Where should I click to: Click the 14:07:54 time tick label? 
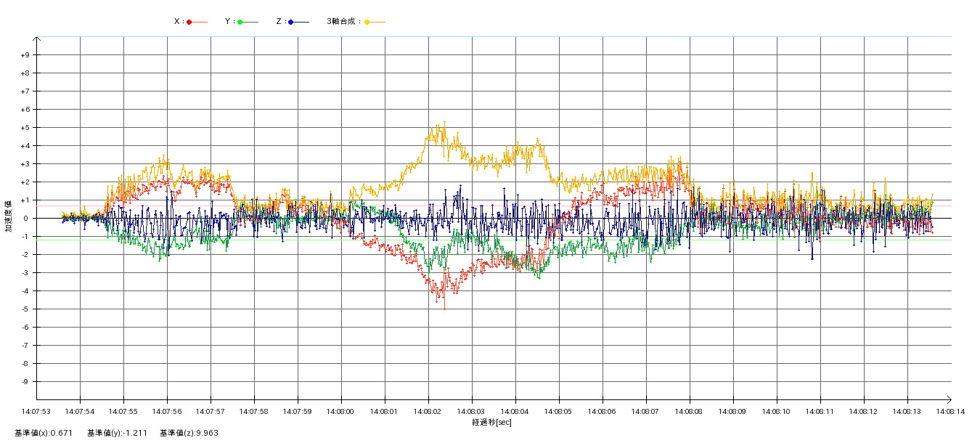(80, 411)
